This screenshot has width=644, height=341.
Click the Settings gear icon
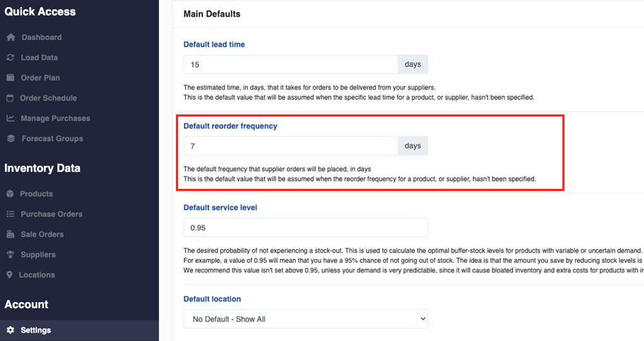tap(10, 330)
